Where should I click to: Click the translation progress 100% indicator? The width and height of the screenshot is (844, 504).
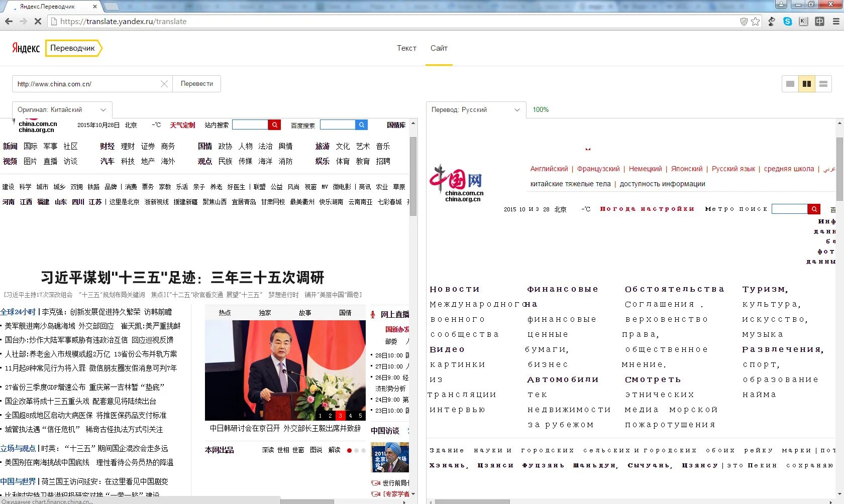(541, 109)
